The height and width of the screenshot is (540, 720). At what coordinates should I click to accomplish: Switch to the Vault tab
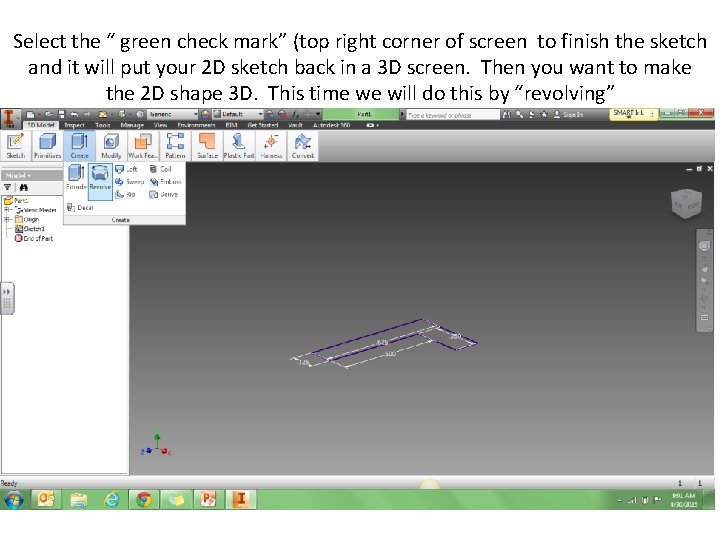tap(295, 125)
